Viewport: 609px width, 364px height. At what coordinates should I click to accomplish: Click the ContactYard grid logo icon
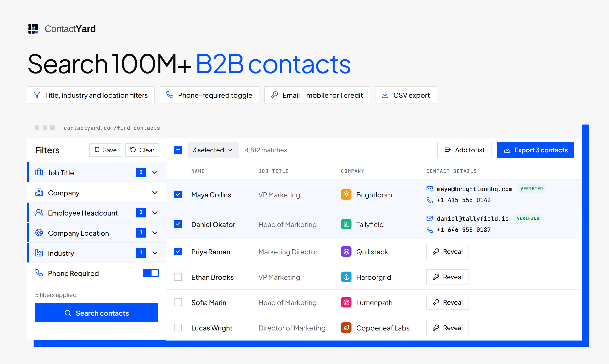click(33, 29)
